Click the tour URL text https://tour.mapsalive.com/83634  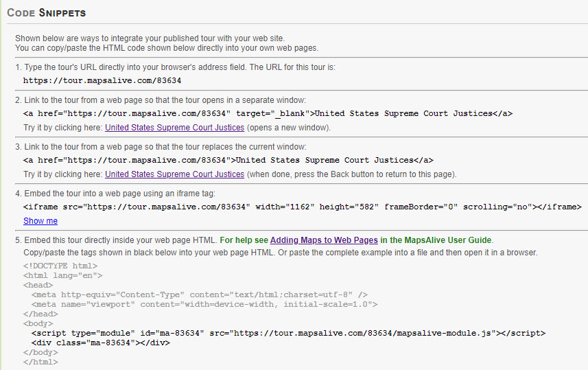click(102, 81)
